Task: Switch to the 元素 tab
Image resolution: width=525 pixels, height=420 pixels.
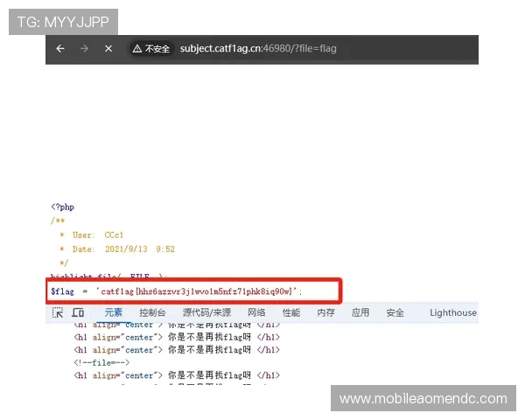Action: 114,312
